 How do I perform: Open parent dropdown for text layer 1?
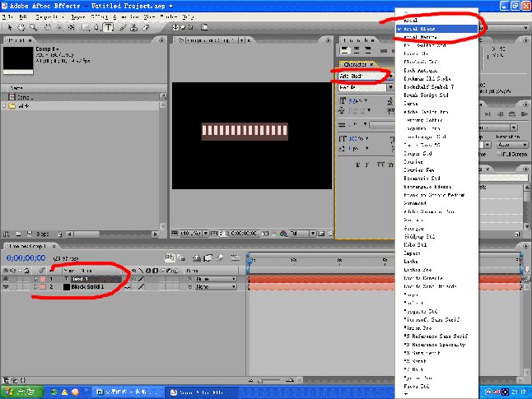[216, 279]
